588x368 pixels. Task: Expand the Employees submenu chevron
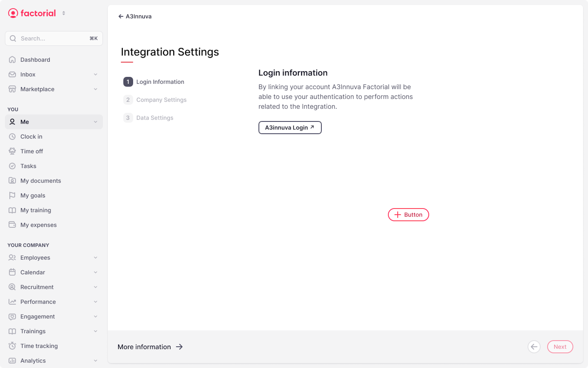pyautogui.click(x=96, y=257)
